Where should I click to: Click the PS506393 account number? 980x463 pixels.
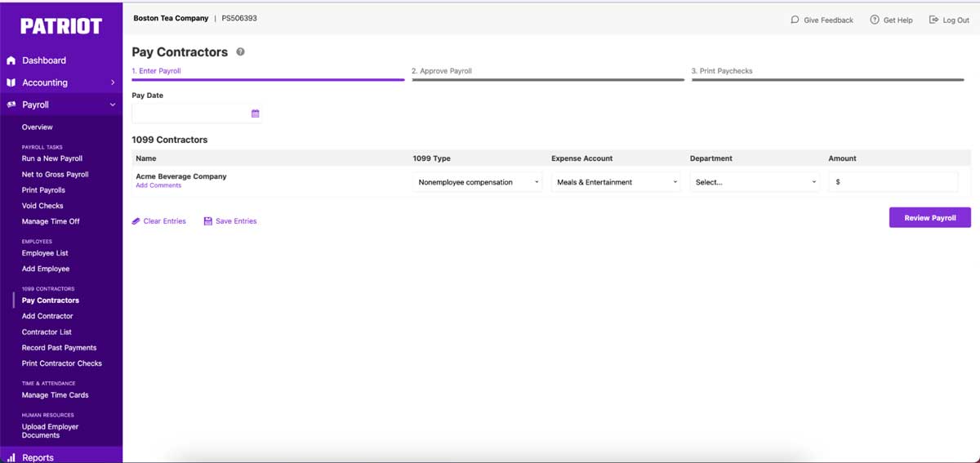[239, 18]
